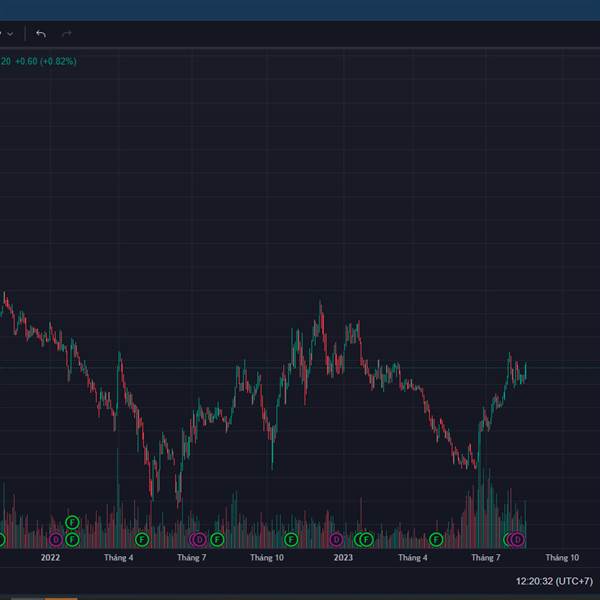
Task: Click the greyed-out redo arrow
Action: [67, 34]
